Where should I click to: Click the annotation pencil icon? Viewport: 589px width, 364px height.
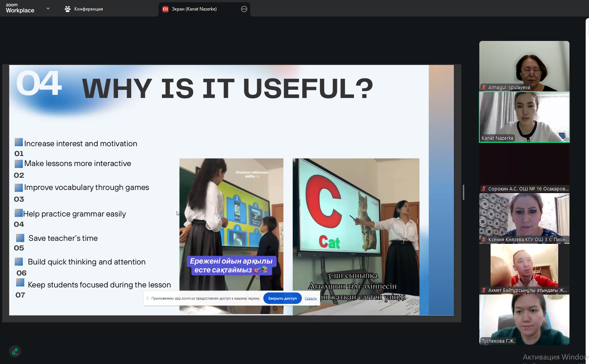click(x=15, y=351)
